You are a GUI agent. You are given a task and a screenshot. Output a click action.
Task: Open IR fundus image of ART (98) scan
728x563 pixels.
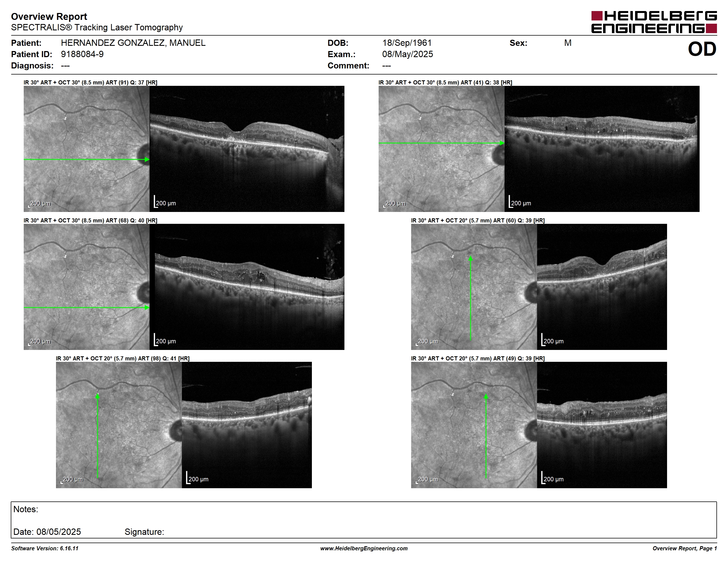click(x=119, y=425)
